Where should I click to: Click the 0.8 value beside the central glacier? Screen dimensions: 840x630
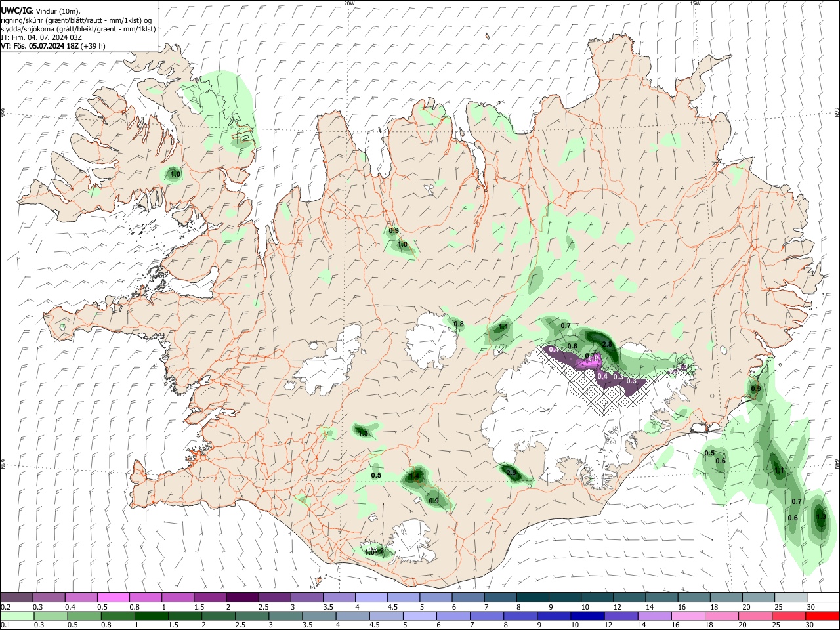click(459, 324)
